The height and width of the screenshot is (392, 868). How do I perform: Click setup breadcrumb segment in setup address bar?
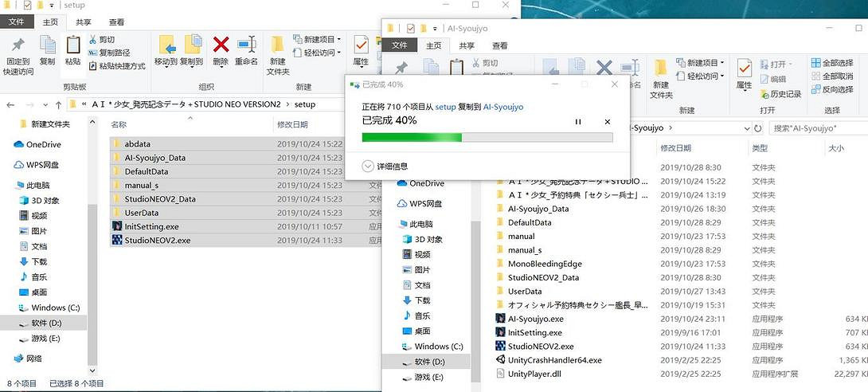pyautogui.click(x=304, y=104)
